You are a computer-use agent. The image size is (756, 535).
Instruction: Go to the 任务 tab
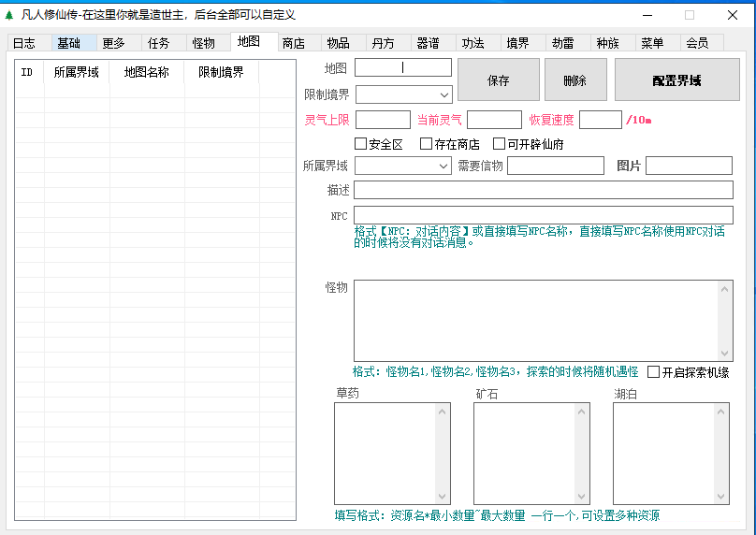pyautogui.click(x=164, y=43)
